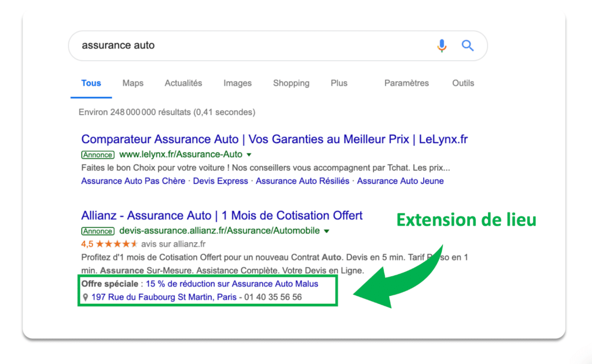Open Paramètres
This screenshot has height=364, width=592.
coord(406,83)
